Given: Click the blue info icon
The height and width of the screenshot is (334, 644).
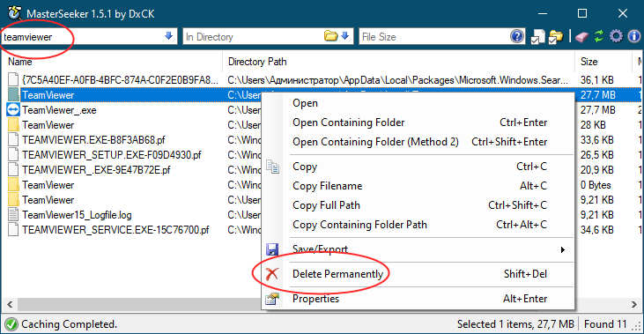Looking at the screenshot, I should (x=634, y=36).
